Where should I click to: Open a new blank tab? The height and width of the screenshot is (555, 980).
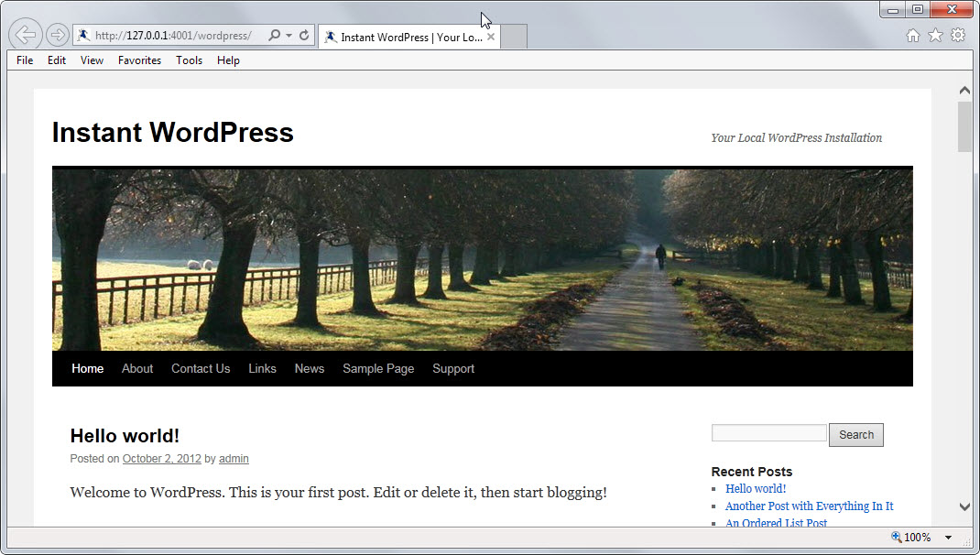514,37
